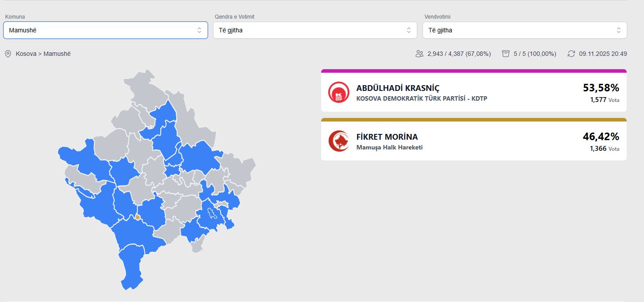Click Kosova in the breadcrumb path
This screenshot has width=644, height=302.
click(x=26, y=54)
